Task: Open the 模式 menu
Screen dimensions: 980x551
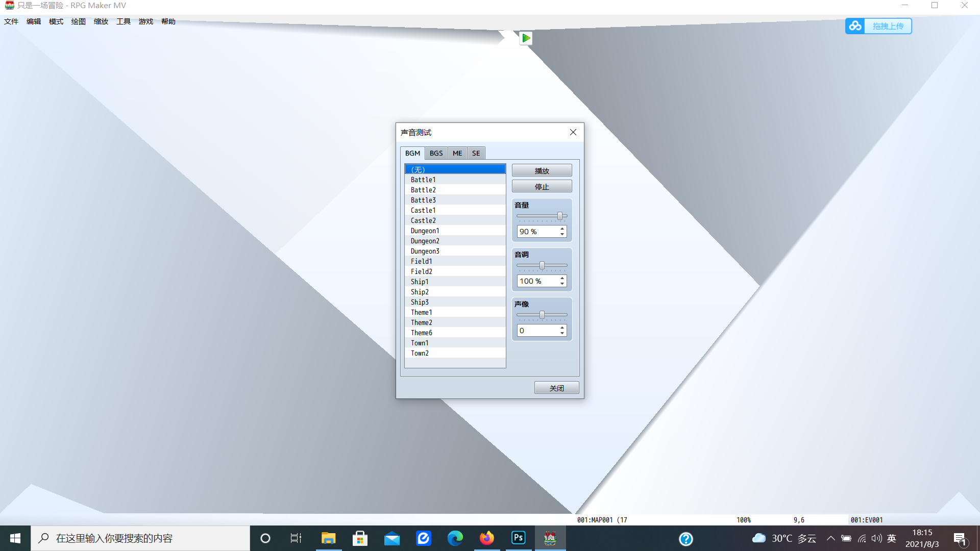Action: coord(56,21)
